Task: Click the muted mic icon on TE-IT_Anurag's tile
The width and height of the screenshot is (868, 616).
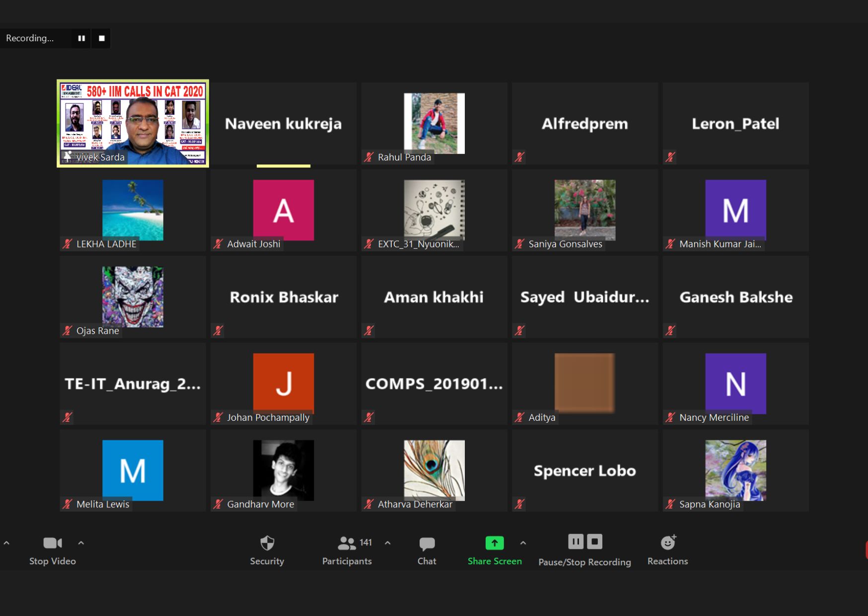Action: [x=68, y=418]
